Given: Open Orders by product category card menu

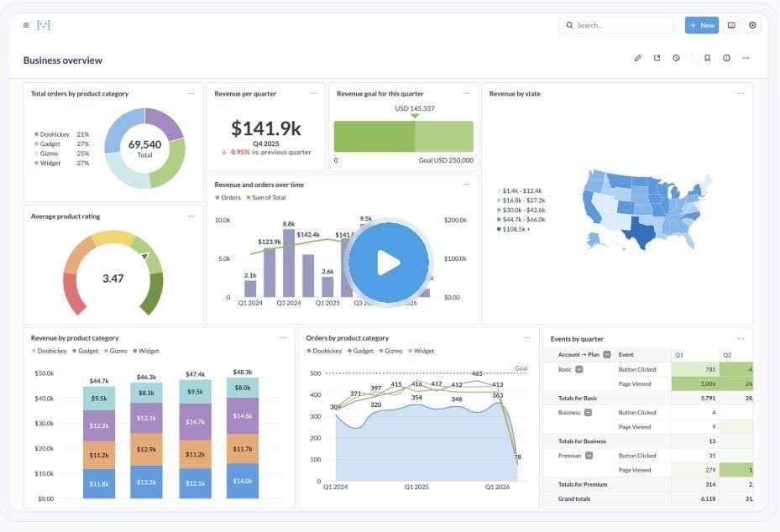Looking at the screenshot, I should pyautogui.click(x=526, y=338).
